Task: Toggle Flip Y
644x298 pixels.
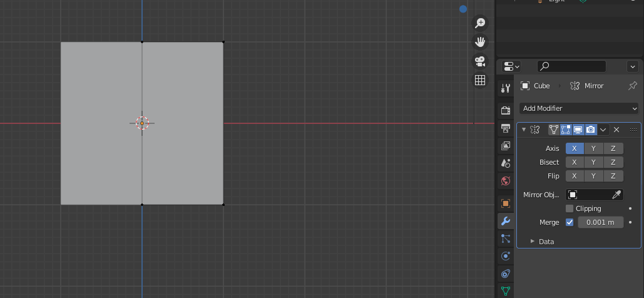Action: 593,176
